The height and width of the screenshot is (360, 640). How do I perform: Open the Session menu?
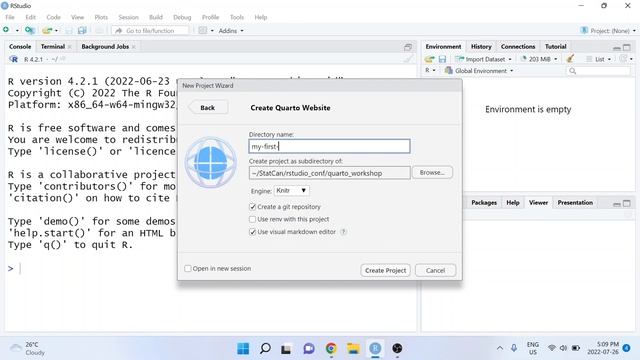coord(129,17)
